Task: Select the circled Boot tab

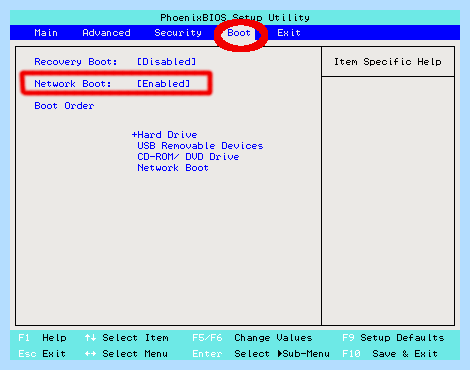Action: [x=239, y=33]
